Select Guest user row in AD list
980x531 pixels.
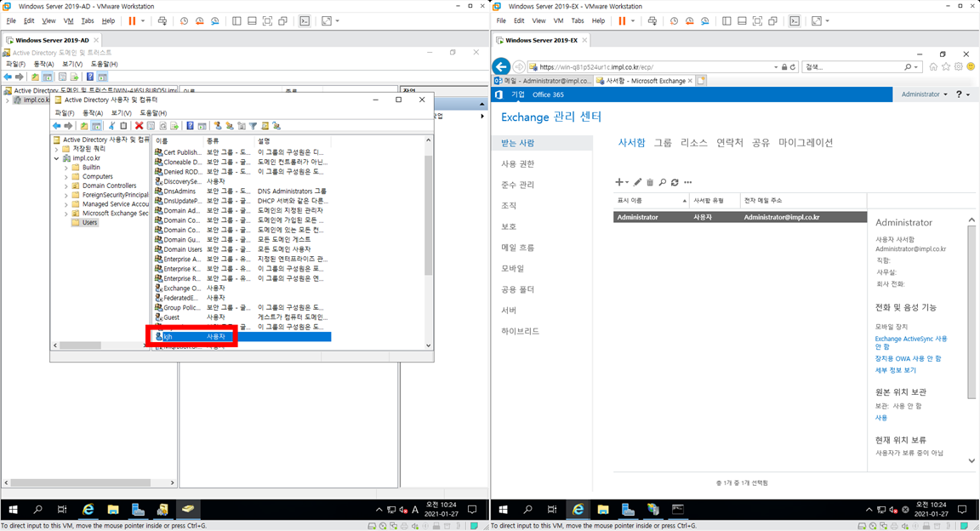point(242,317)
